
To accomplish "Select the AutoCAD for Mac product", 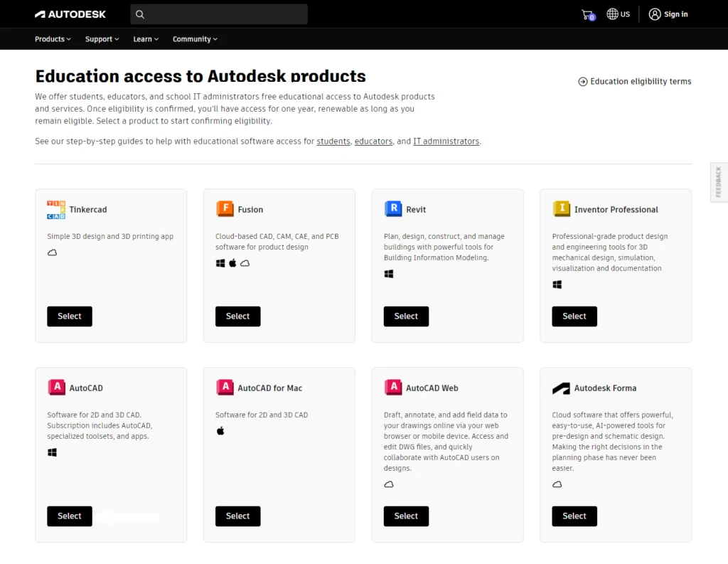I will coord(237,516).
